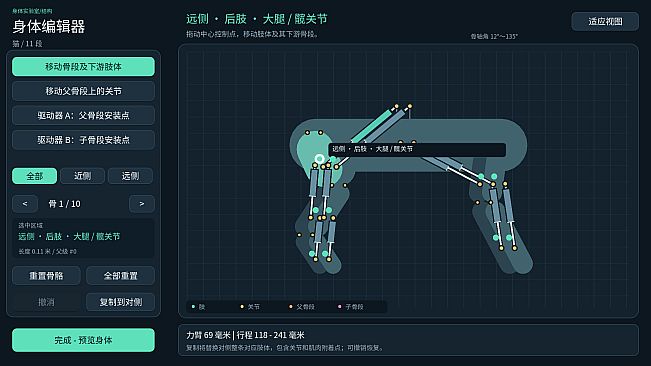Click the 猫 / 11 段 subtitle
This screenshot has width=651, height=366.
pyautogui.click(x=27, y=44)
